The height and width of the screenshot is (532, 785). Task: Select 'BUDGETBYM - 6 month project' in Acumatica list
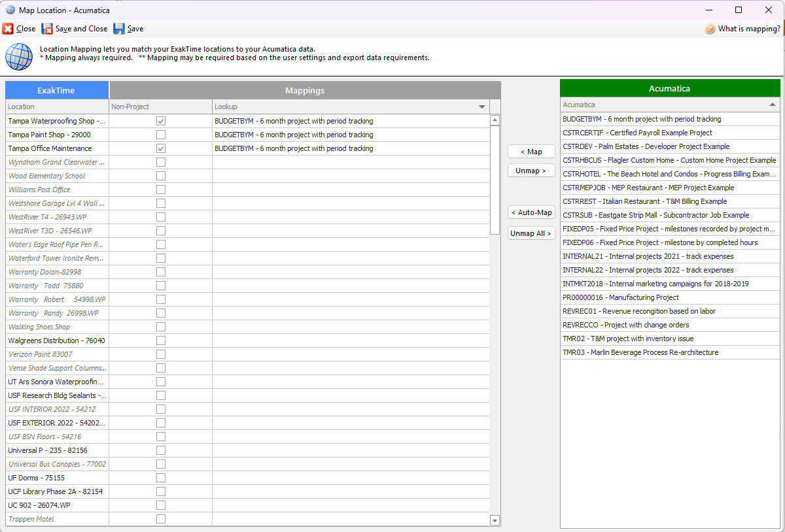point(670,119)
